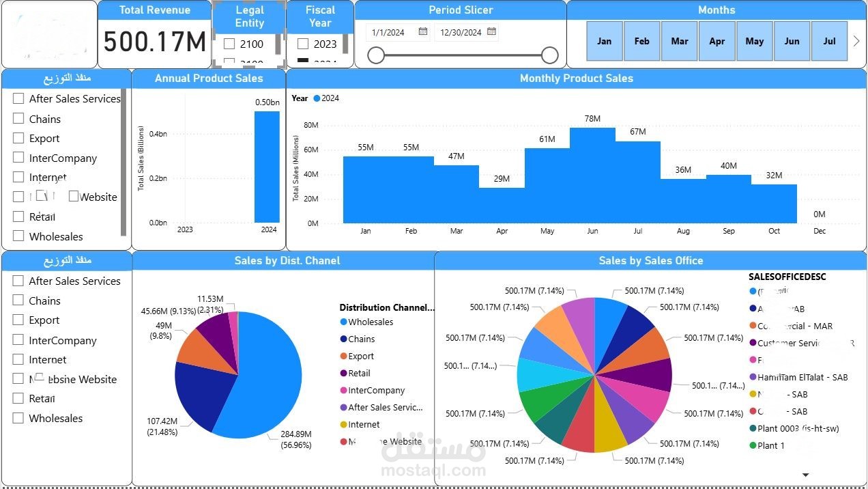Click the right arrow to reveal more months
This screenshot has height=489, width=868.
[x=856, y=41]
